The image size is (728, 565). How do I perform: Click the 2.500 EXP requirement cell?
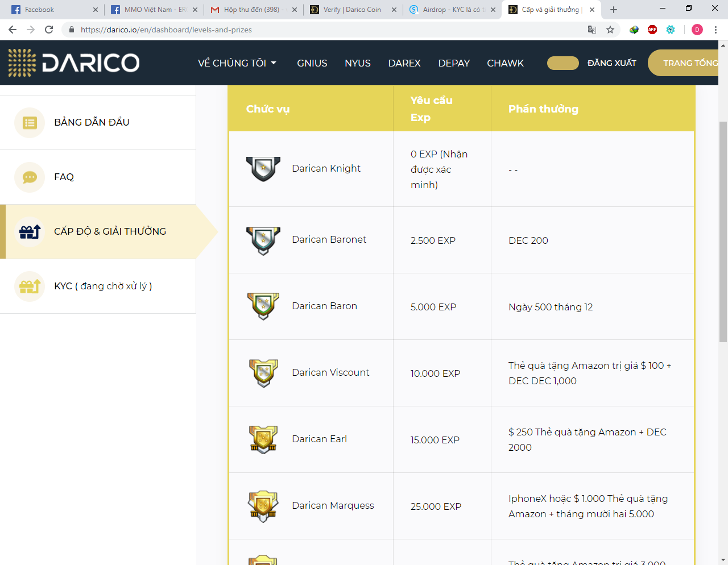click(x=442, y=240)
